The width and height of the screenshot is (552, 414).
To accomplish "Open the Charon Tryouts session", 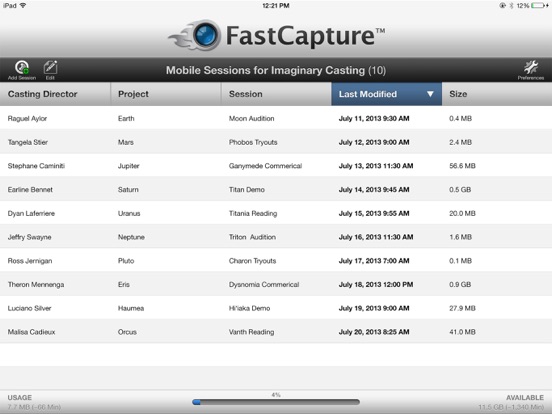I will (252, 261).
